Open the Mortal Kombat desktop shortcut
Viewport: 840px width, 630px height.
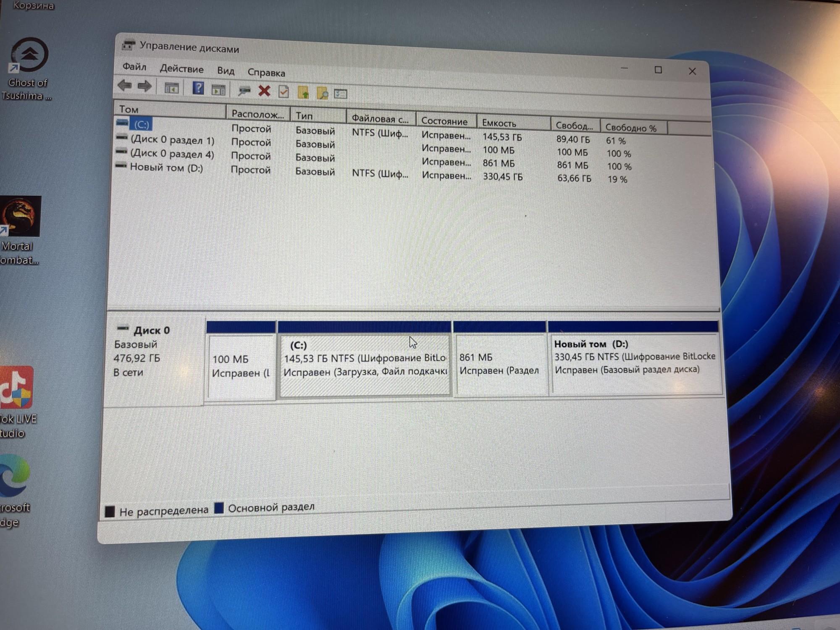point(20,231)
